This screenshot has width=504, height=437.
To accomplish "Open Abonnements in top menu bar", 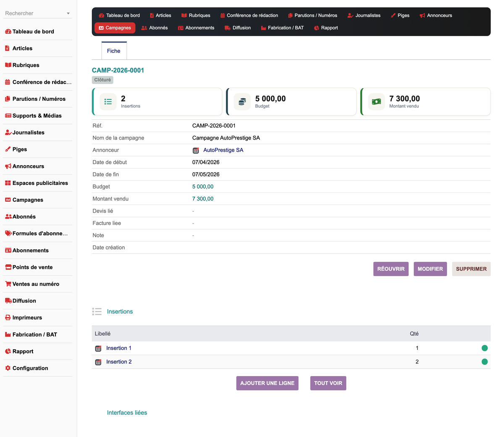I will pyautogui.click(x=196, y=28).
